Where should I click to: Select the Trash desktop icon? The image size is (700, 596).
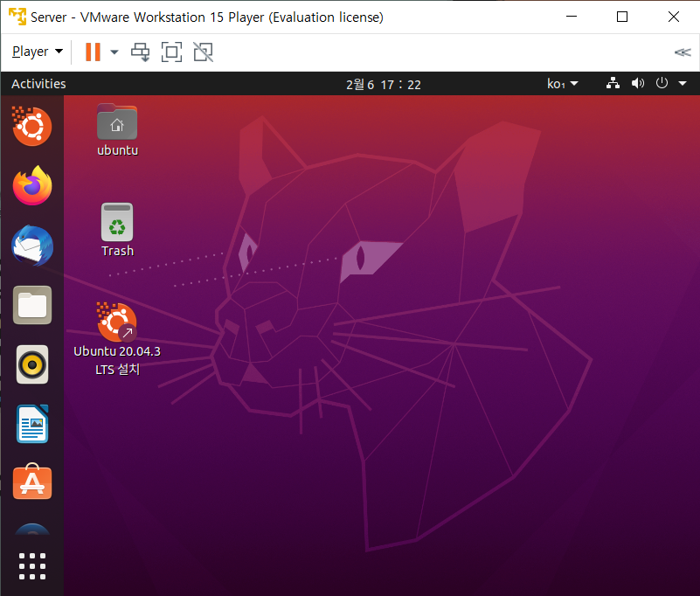(x=117, y=231)
